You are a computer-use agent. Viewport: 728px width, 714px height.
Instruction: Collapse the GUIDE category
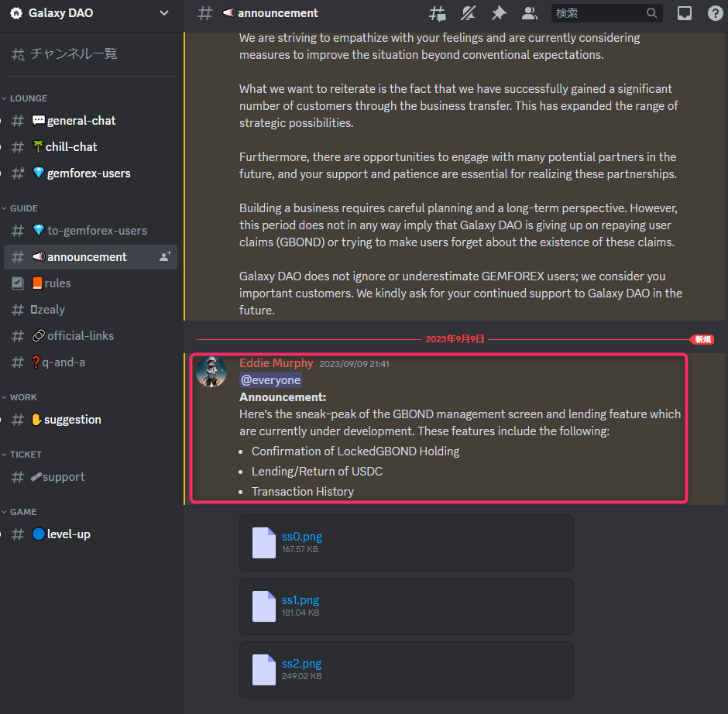click(23, 208)
